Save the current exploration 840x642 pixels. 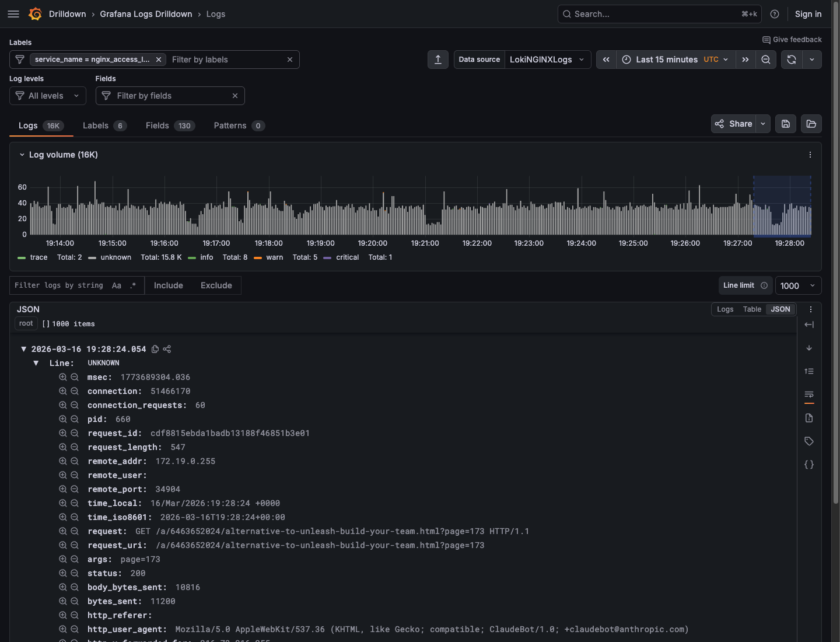click(x=785, y=124)
